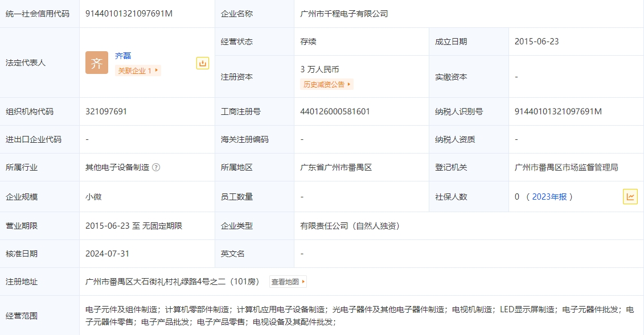Expand 历史减资公告 tag

pyautogui.click(x=326, y=85)
